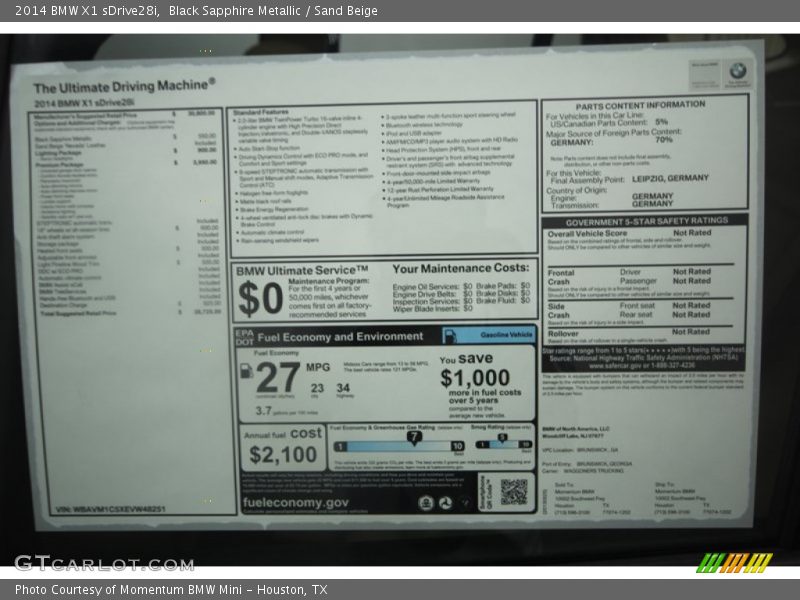Click the BMW roundel logo on sticker
This screenshot has width=800, height=600.
click(737, 71)
